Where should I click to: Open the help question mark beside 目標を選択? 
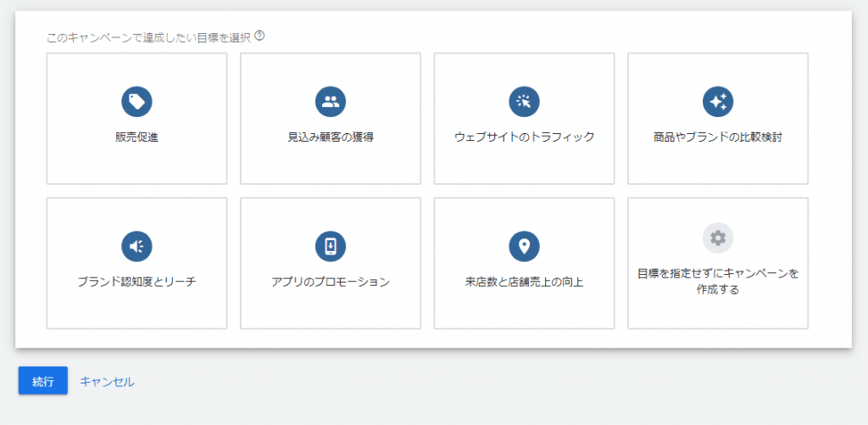[259, 36]
